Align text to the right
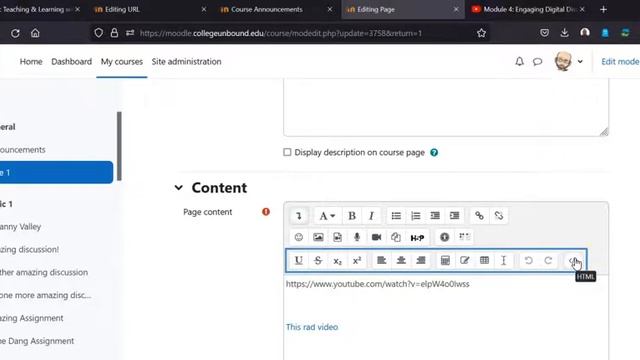This screenshot has width=640, height=360. point(421,260)
